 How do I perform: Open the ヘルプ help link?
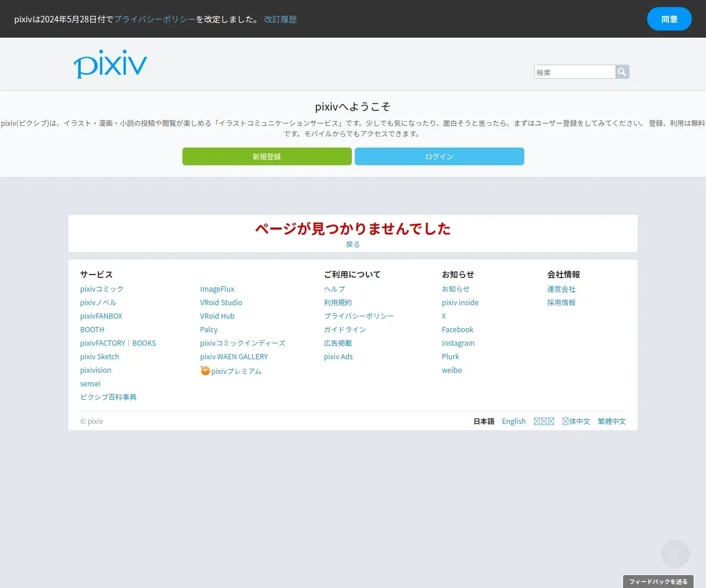pos(334,289)
